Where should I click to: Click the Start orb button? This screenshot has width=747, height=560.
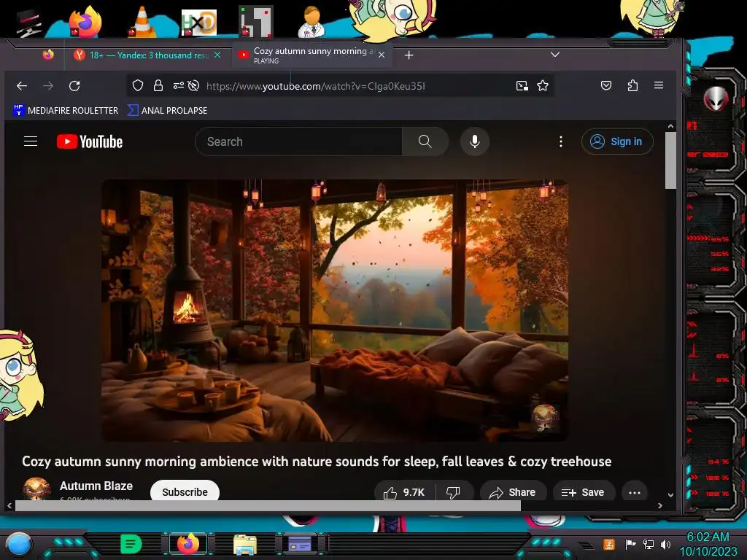point(19,544)
